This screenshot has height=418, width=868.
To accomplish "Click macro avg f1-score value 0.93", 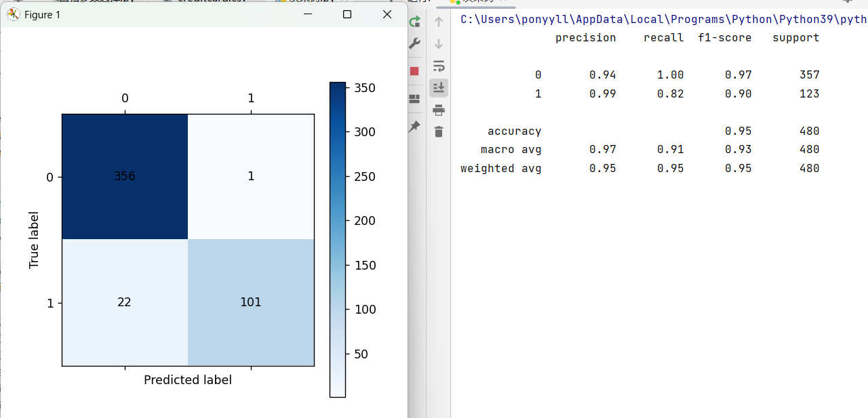I will [x=738, y=150].
